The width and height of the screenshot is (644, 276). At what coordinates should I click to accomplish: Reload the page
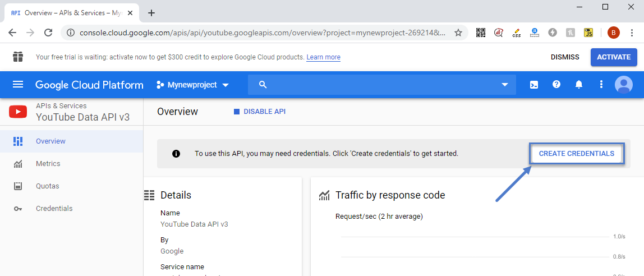click(48, 33)
